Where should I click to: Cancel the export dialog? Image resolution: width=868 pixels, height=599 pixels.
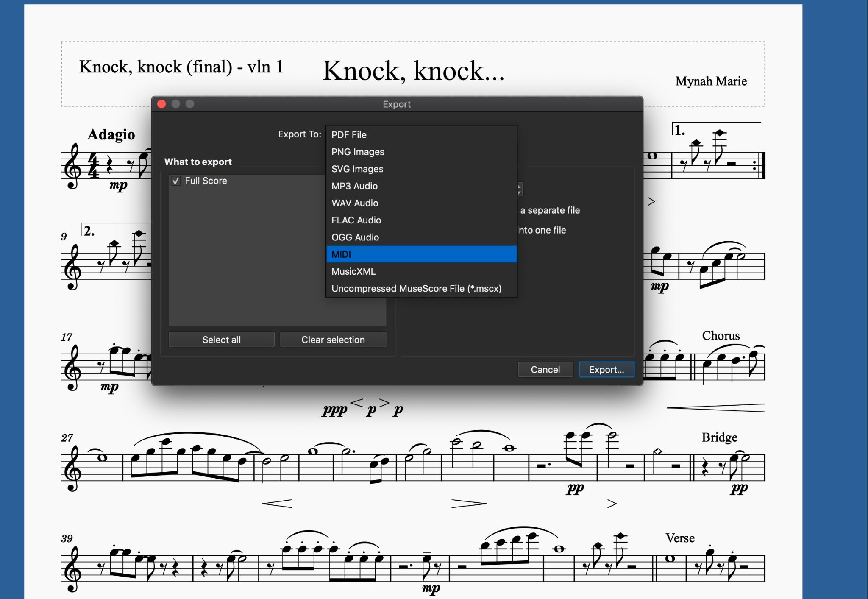(x=545, y=370)
